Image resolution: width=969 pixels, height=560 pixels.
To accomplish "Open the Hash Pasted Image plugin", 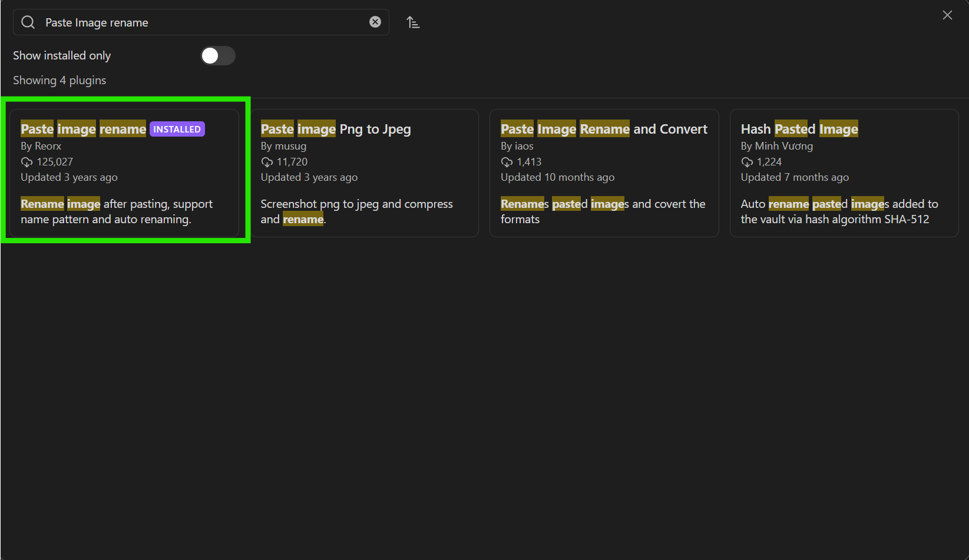I will pos(844,173).
